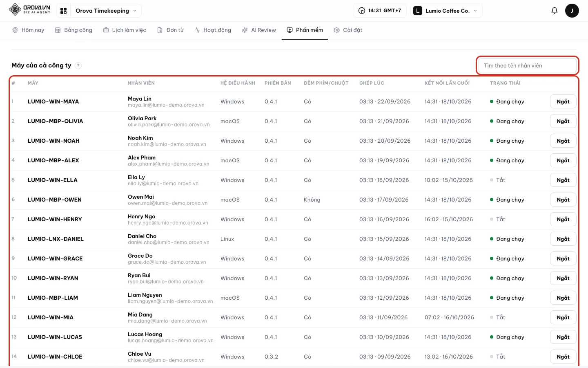
Task: Click the NHÂN VIÊN column header
Action: (141, 83)
